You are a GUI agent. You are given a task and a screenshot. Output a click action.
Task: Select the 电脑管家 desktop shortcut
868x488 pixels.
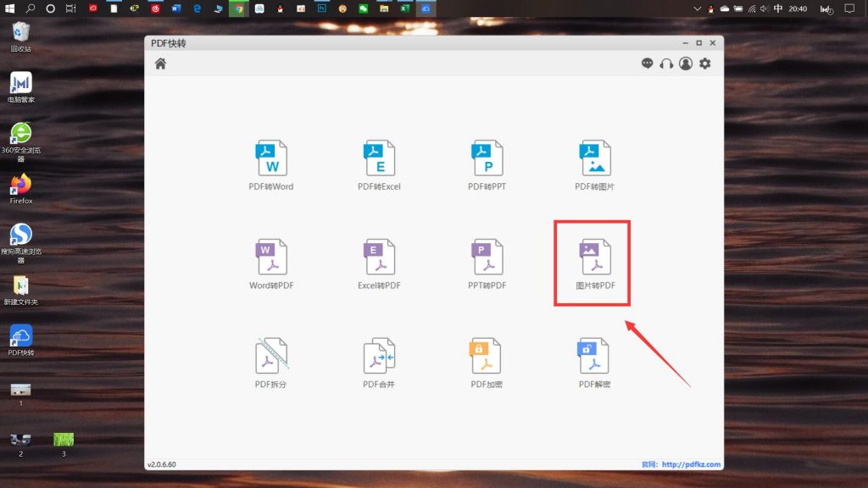(21, 87)
